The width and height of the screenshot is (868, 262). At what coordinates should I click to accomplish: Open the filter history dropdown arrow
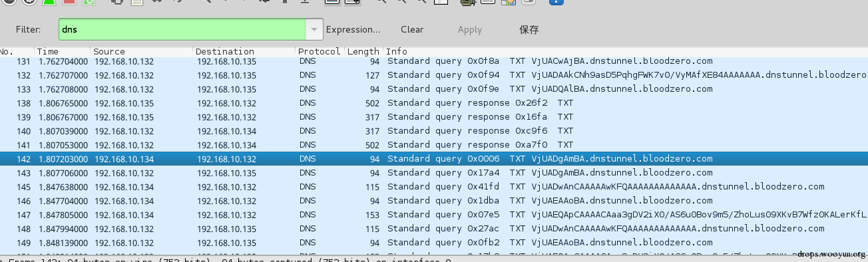[315, 30]
